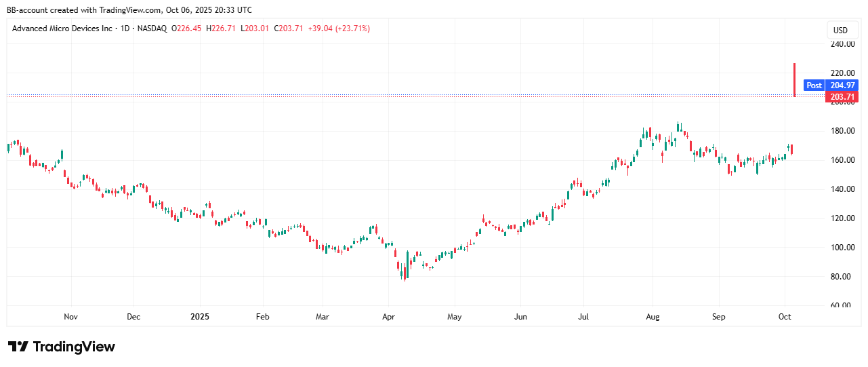
Task: Select the Jul label on time axis
Action: [583, 317]
